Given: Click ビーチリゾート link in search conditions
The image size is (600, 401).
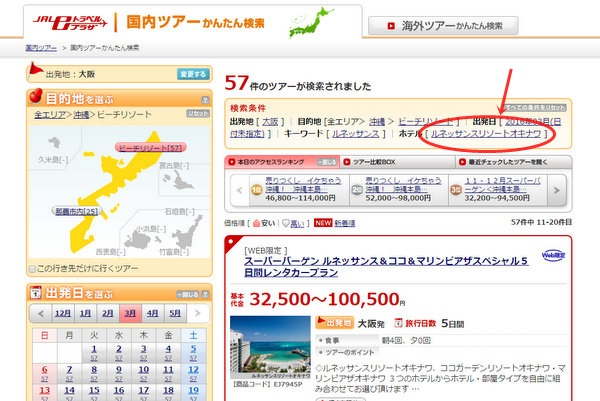Looking at the screenshot, I should [425, 122].
